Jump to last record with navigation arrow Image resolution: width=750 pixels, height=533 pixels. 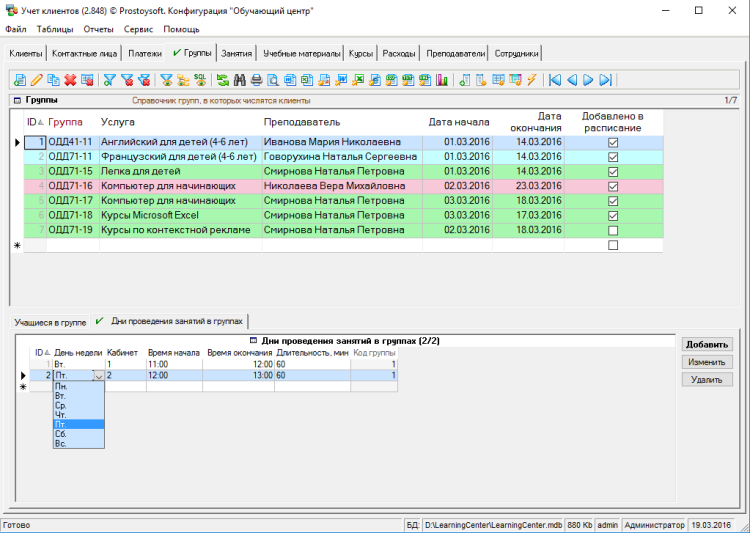605,80
